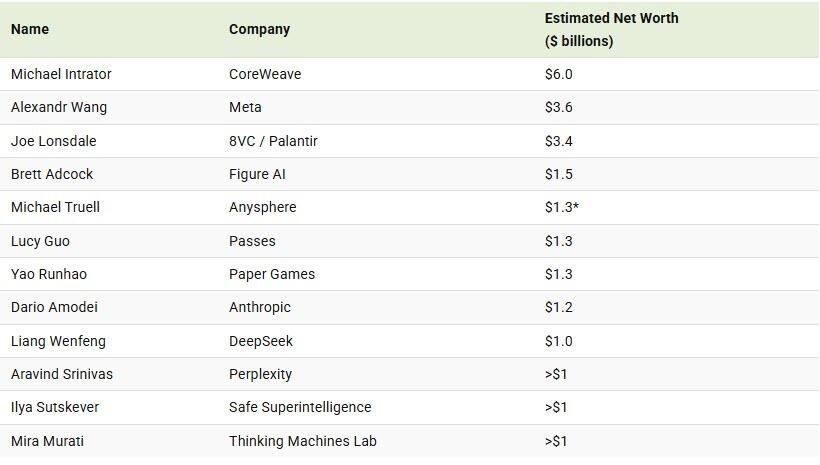Image resolution: width=820 pixels, height=465 pixels.
Task: Click the Meta company entry
Action: coord(245,107)
